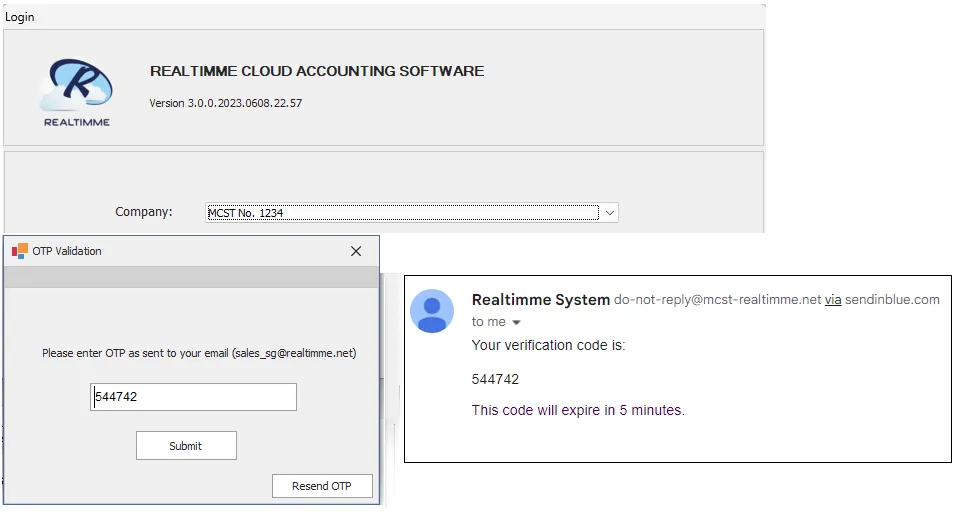
Task: Click the OTP Validation window icon
Action: [20, 251]
